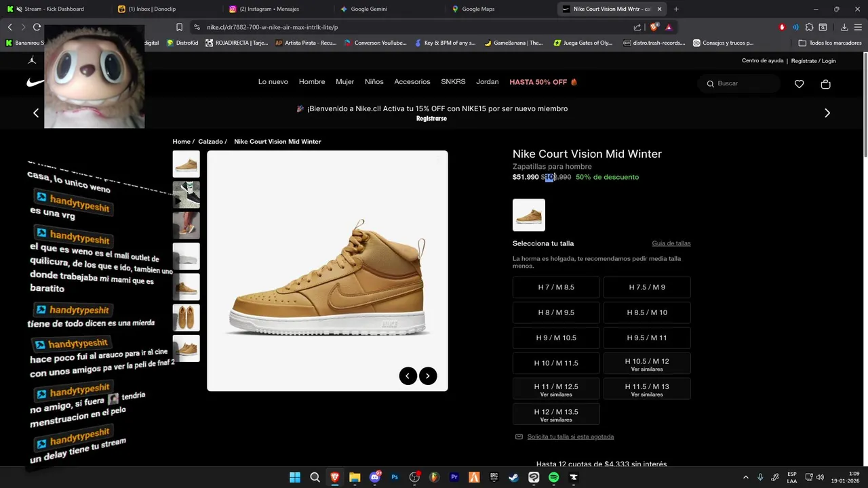Select size H 9 / M 10.5

tap(556, 338)
